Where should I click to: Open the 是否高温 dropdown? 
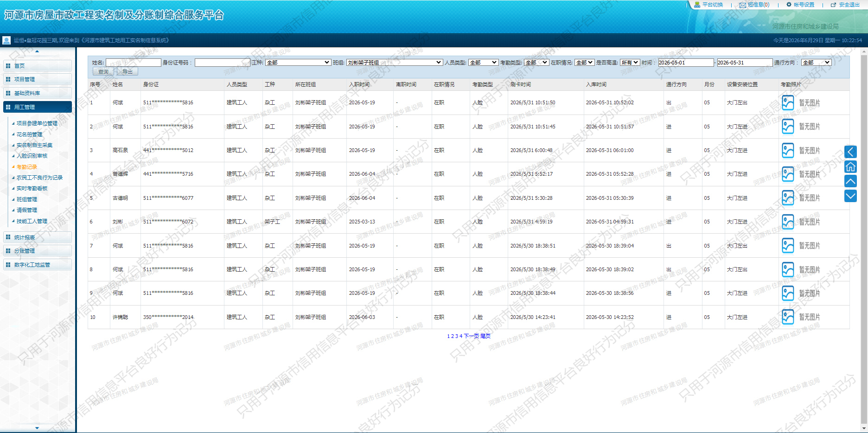(630, 62)
